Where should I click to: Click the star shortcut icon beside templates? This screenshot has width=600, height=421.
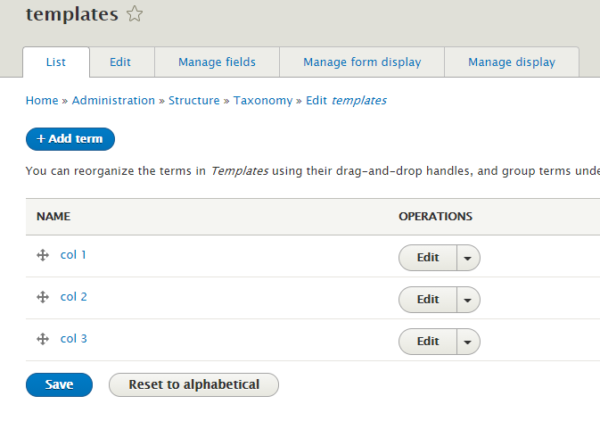[x=135, y=14]
